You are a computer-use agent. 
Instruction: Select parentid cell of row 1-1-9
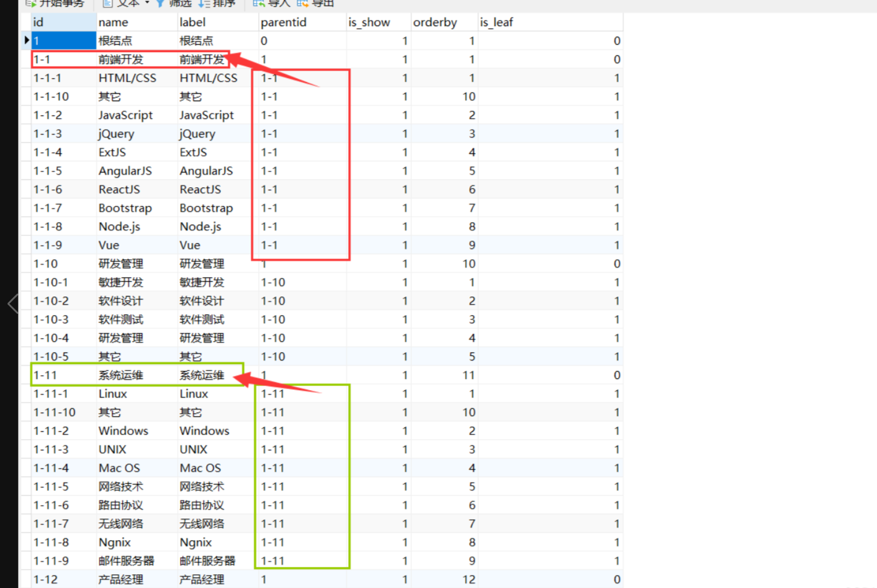coord(302,246)
